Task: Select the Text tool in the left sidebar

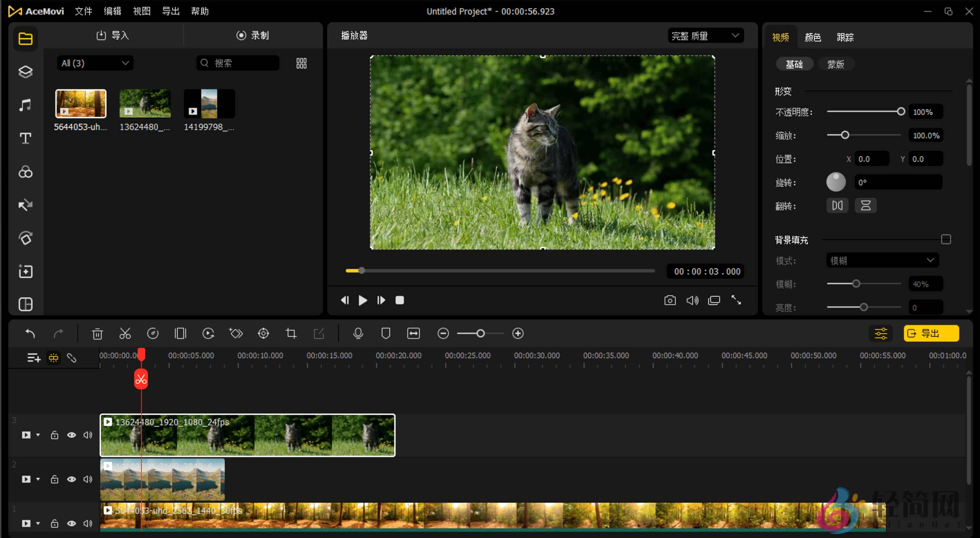Action: click(x=25, y=138)
